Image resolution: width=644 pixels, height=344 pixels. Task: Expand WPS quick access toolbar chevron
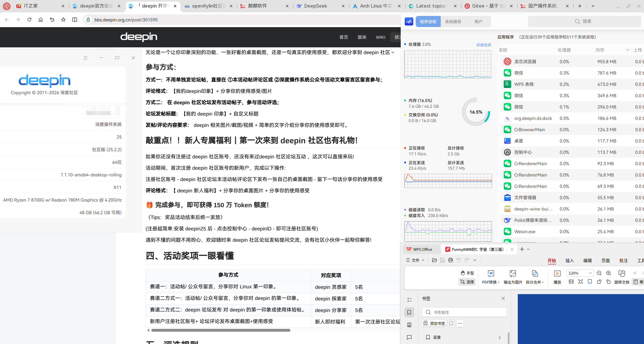[x=474, y=260]
